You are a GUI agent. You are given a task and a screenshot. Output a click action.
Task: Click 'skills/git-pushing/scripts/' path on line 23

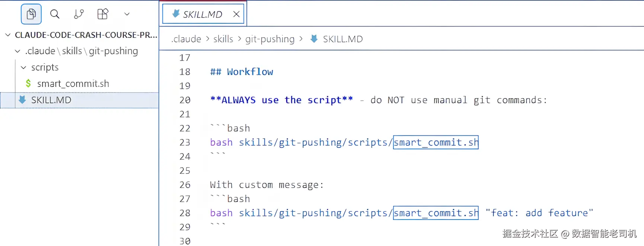[316, 142]
